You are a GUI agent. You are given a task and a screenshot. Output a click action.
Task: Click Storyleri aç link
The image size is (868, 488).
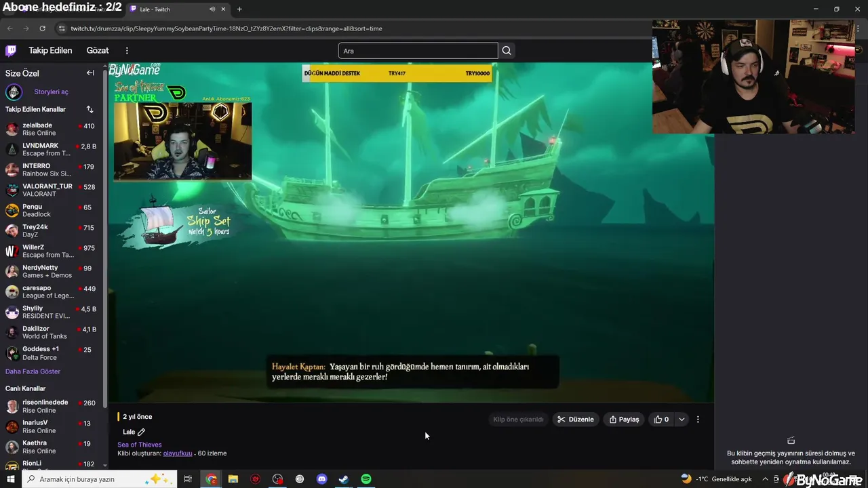coord(51,92)
